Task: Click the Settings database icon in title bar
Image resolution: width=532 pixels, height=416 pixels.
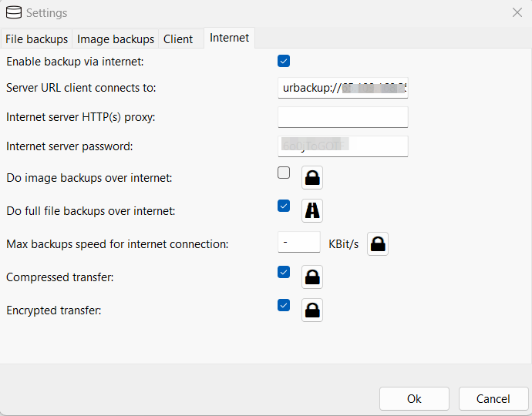Action: tap(14, 12)
